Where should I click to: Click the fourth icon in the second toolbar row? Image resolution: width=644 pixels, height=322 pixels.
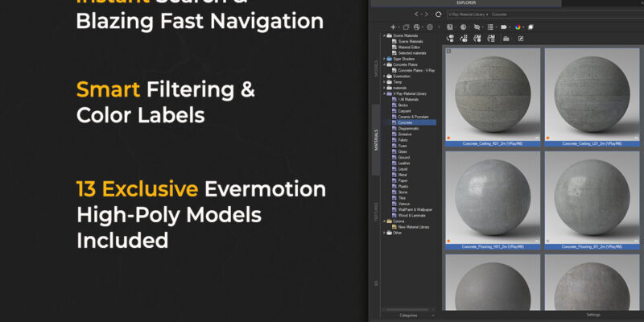pyautogui.click(x=491, y=39)
